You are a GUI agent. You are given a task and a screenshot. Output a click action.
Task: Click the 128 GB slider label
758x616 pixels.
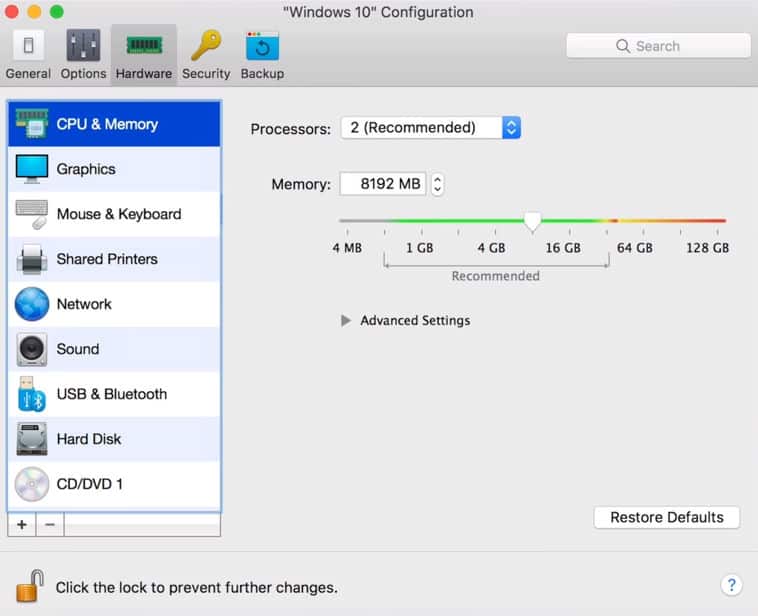coord(707,248)
